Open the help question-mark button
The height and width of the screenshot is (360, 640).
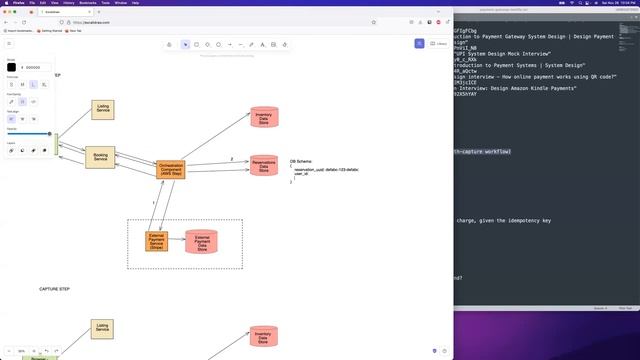click(444, 351)
